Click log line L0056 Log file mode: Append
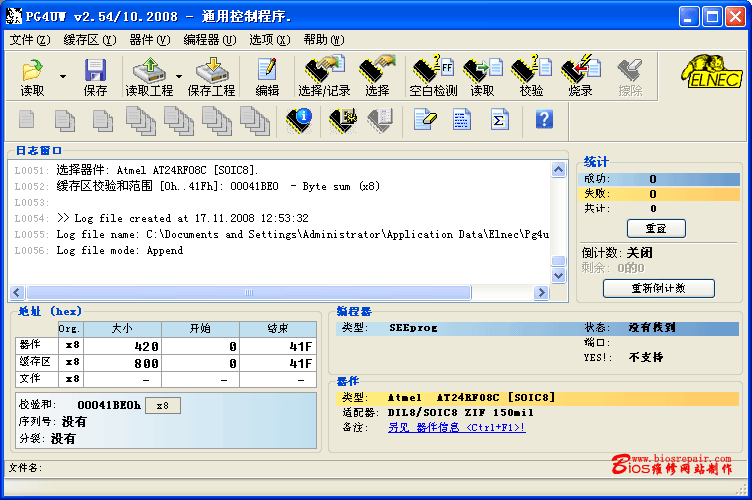Screen dimensions: 752x500 tap(99, 250)
